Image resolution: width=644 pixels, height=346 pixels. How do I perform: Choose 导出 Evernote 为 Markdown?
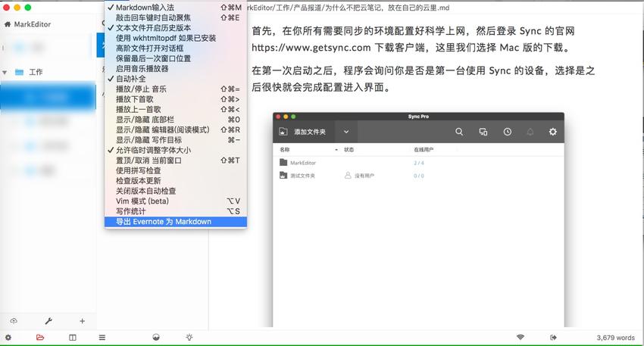(176, 222)
